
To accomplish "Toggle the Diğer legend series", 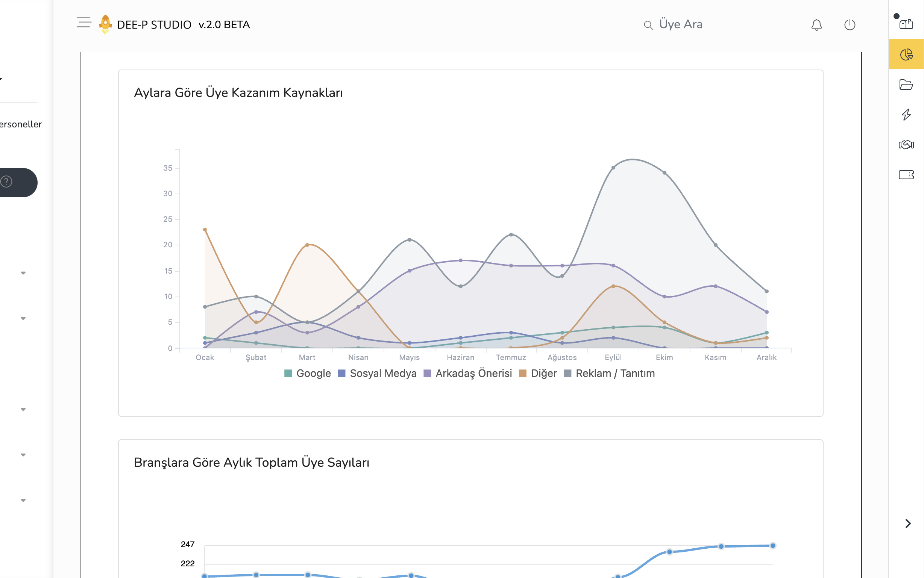I will [538, 373].
